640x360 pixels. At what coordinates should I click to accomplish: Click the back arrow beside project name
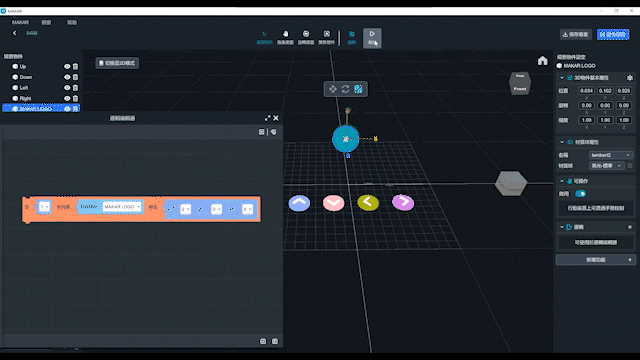15,33
